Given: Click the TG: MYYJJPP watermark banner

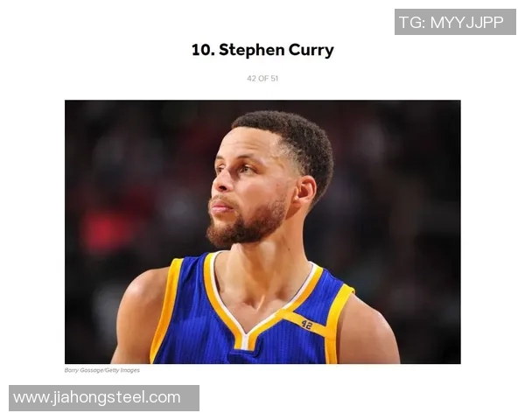Looking at the screenshot, I should (455, 22).
